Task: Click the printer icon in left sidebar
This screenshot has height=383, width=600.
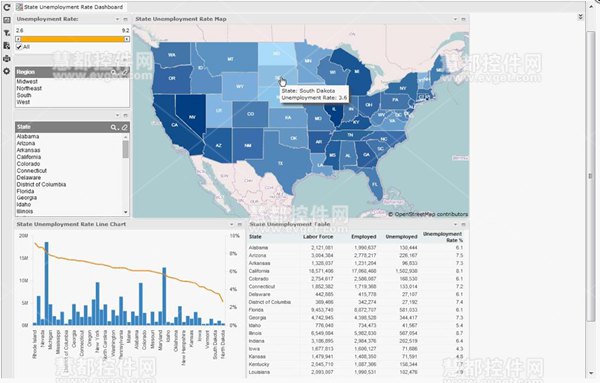Action: [x=7, y=59]
